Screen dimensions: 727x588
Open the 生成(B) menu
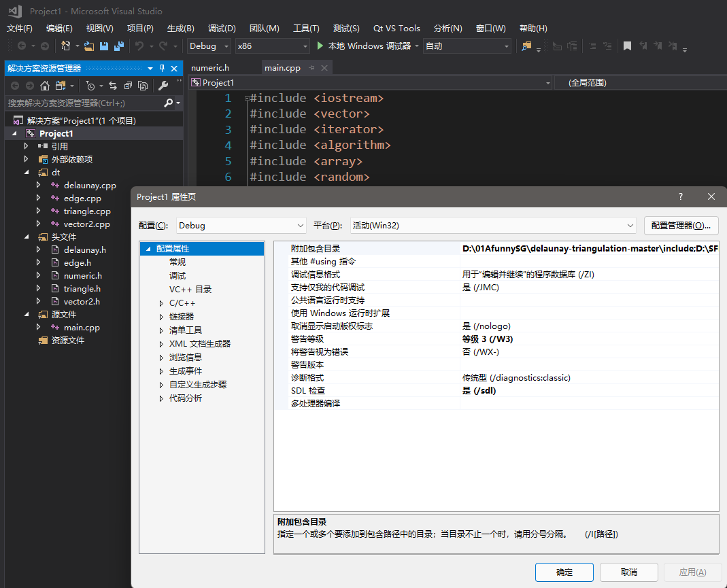point(181,29)
